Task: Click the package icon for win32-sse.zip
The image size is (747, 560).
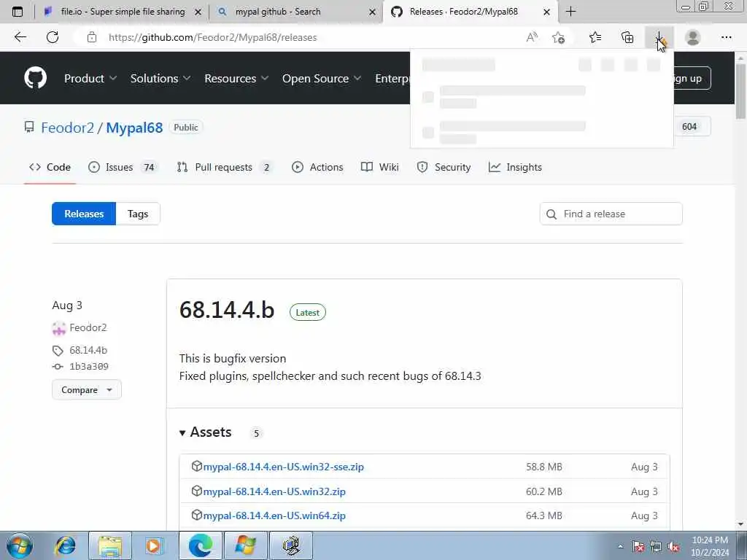Action: point(196,466)
